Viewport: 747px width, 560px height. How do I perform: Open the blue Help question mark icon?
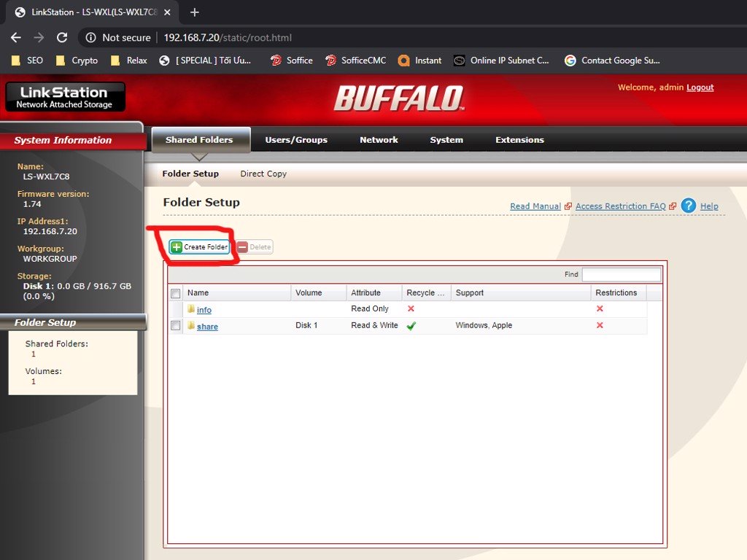(689, 206)
